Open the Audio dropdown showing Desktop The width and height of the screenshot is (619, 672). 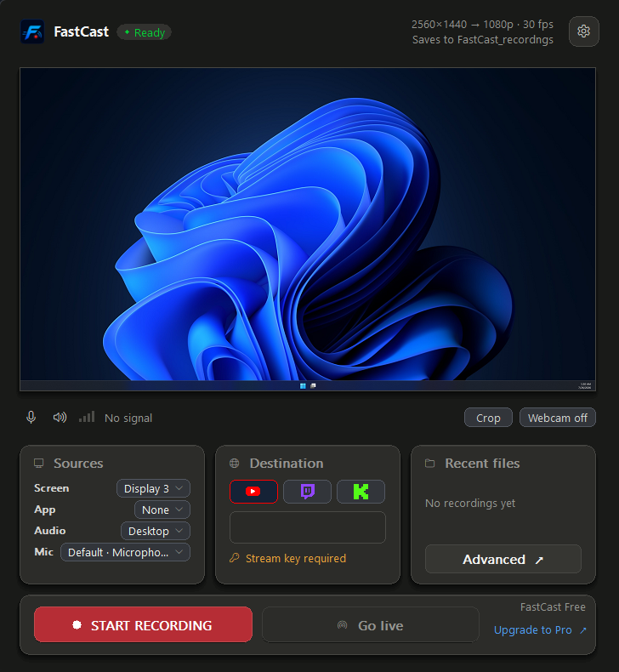pos(156,531)
